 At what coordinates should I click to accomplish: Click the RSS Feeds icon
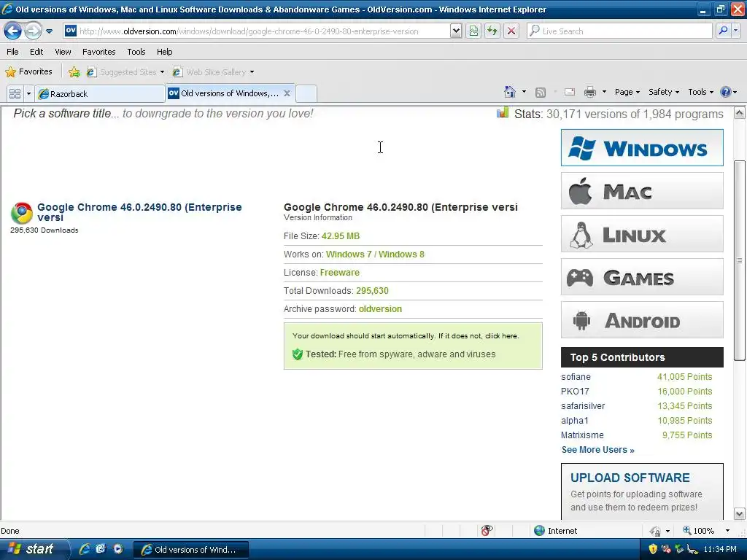pos(541,92)
